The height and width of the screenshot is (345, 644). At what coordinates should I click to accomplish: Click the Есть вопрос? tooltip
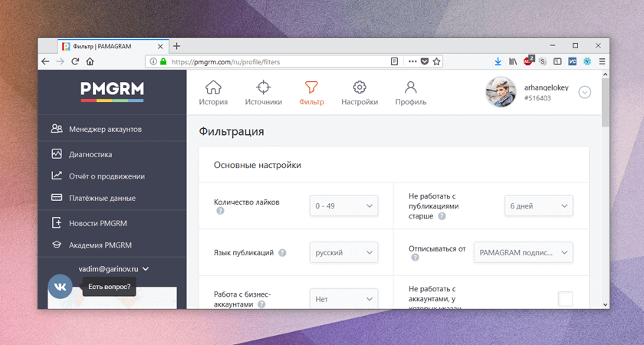pyautogui.click(x=109, y=287)
